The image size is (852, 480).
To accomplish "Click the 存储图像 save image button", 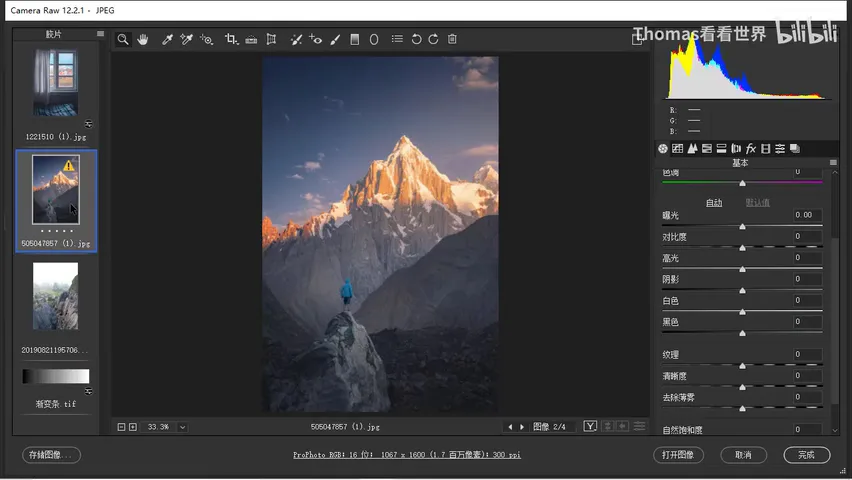I will (51, 455).
